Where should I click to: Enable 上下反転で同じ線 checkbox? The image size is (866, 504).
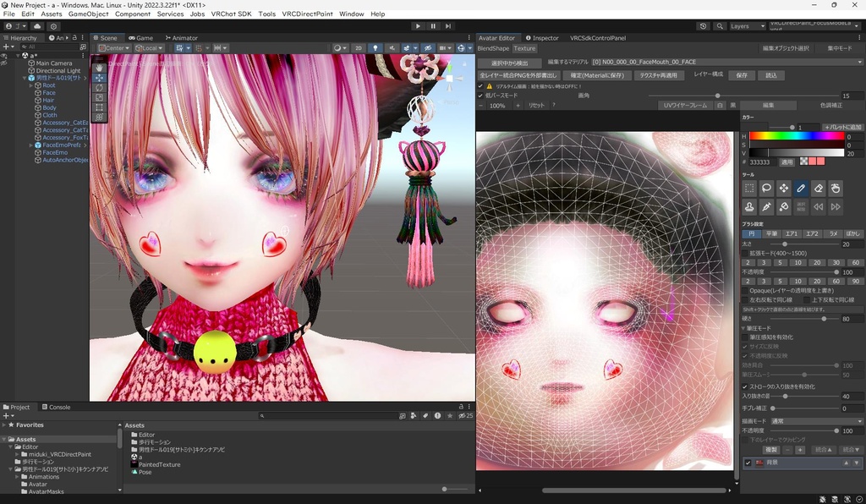tap(807, 299)
